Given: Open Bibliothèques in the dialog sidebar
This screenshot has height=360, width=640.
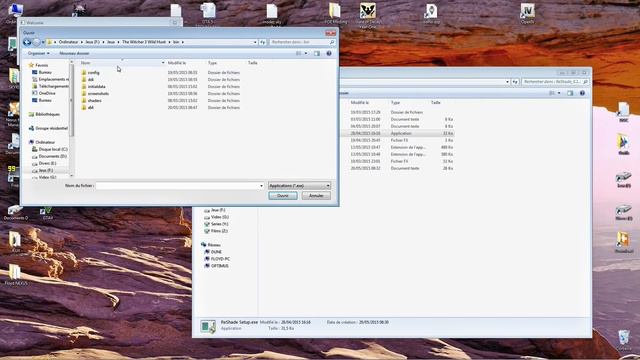Looking at the screenshot, I should [x=47, y=114].
